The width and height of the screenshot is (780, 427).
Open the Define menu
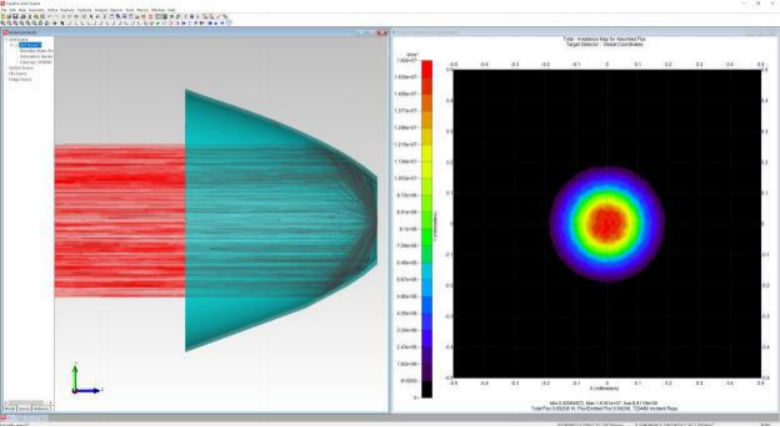click(53, 10)
